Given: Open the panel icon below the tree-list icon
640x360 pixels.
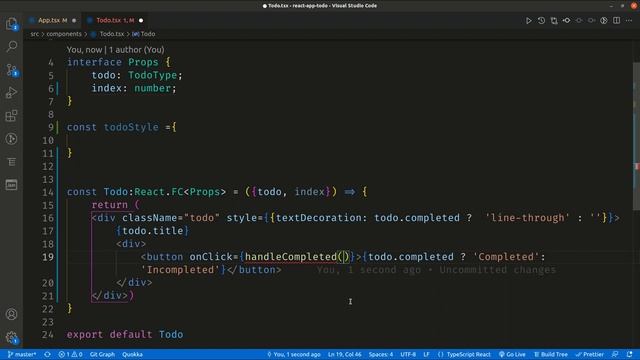Looking at the screenshot, I should point(11,185).
